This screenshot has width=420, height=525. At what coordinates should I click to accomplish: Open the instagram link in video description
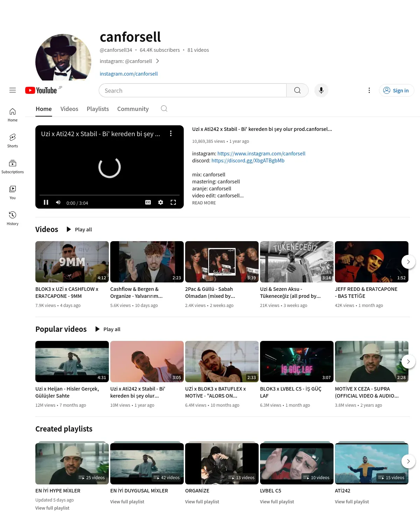[x=261, y=153]
